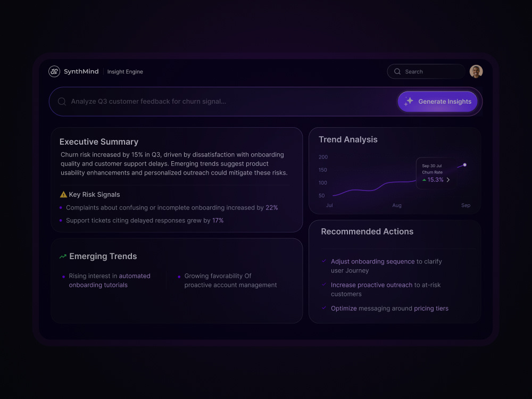Click the 100 y-axis value
Viewport: 532px width, 399px height.
323,183
